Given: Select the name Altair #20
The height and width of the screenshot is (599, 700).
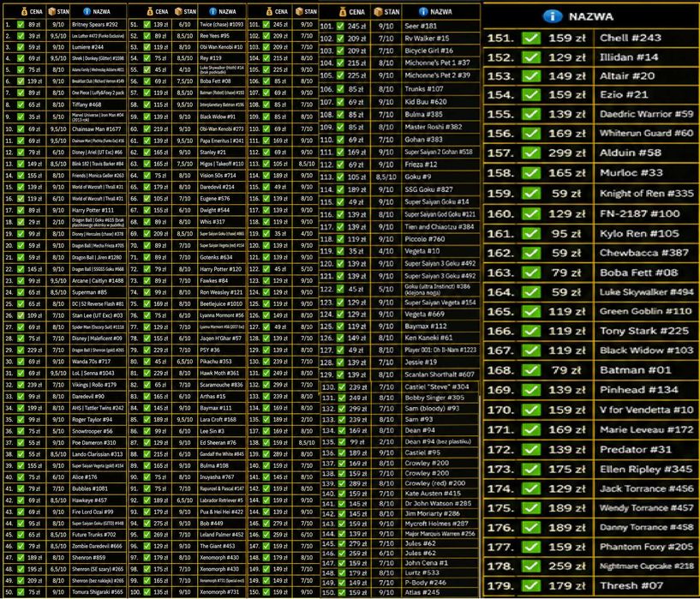Looking at the screenshot, I should tap(627, 76).
